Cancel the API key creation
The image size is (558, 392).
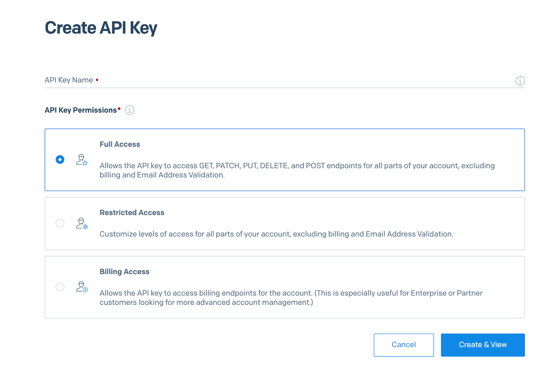[404, 345]
